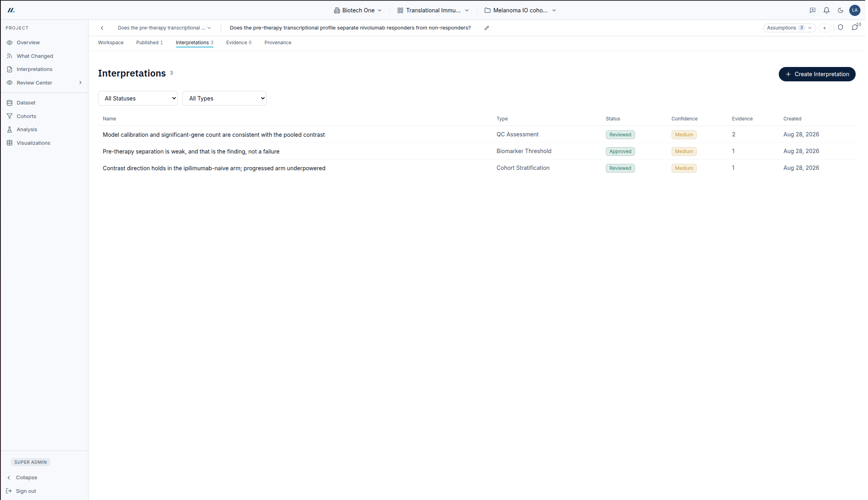Click the Name column header
Image resolution: width=868 pixels, height=500 pixels.
click(x=109, y=119)
